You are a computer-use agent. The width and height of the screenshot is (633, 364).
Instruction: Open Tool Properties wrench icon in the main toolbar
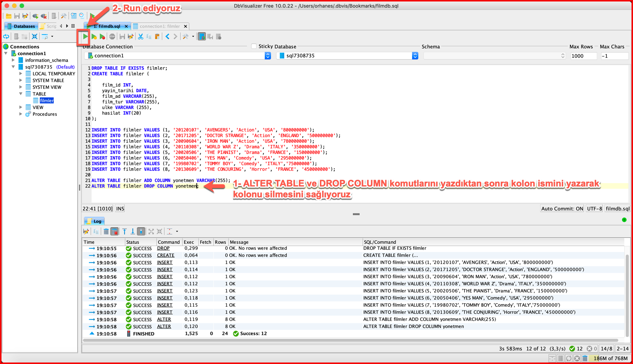point(63,16)
